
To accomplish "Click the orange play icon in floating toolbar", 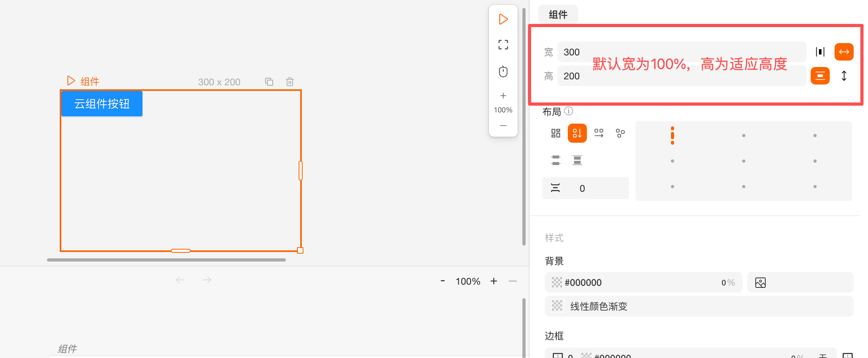I will coord(503,19).
